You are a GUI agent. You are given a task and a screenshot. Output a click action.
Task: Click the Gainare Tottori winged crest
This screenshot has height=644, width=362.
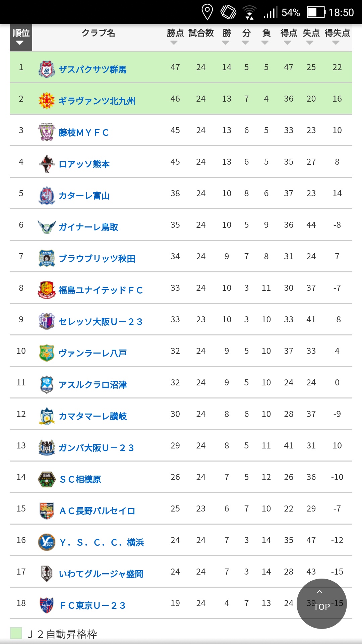pos(47,227)
